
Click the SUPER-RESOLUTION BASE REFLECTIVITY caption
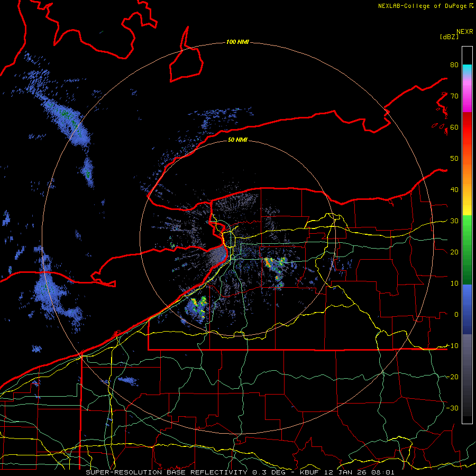pos(167,472)
